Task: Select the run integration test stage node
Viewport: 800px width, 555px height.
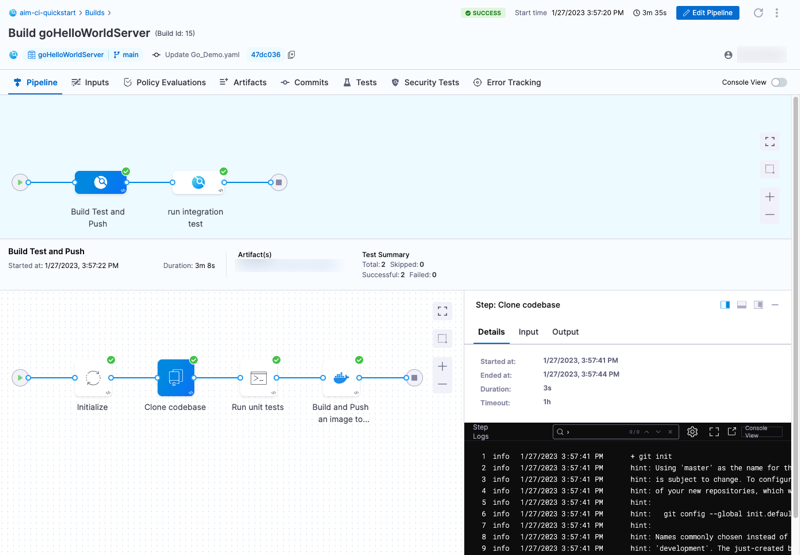Action: [197, 183]
